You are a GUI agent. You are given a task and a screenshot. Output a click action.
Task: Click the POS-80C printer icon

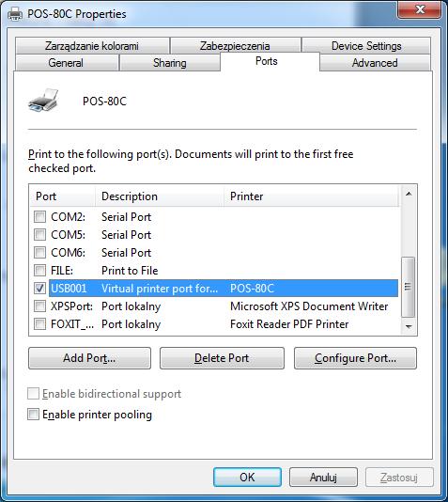click(43, 101)
